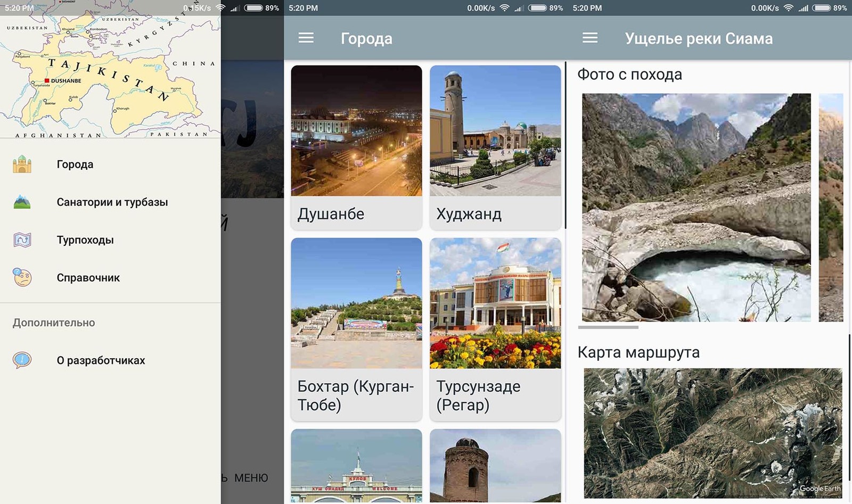This screenshot has height=504, width=852.
Task: Select the thinking face icon for Справочник
Action: [x=22, y=277]
